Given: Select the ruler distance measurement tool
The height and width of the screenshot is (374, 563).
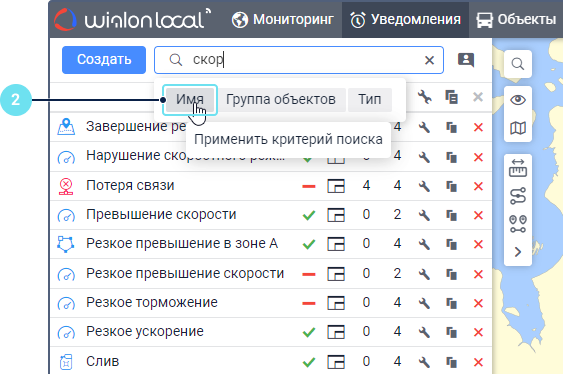Looking at the screenshot, I should tap(518, 168).
